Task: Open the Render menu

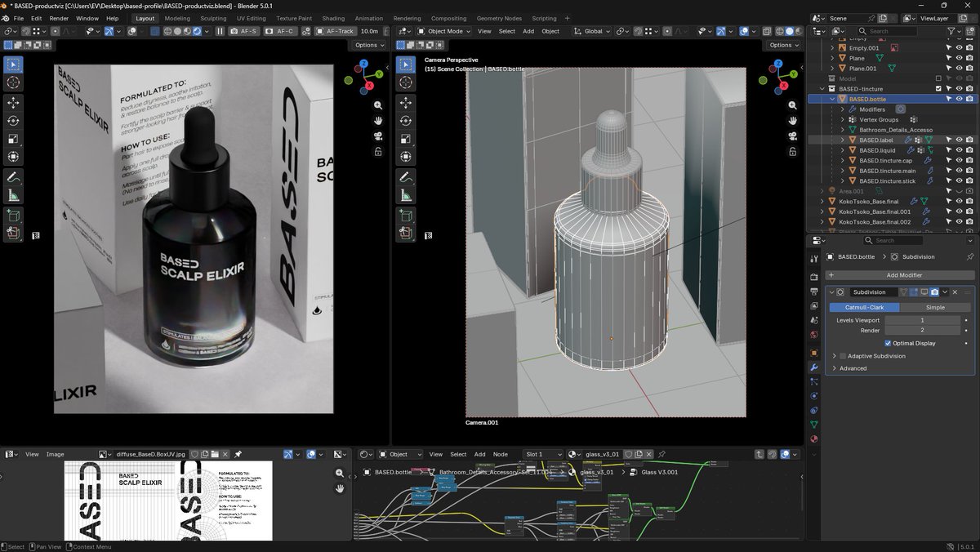Action: click(59, 18)
